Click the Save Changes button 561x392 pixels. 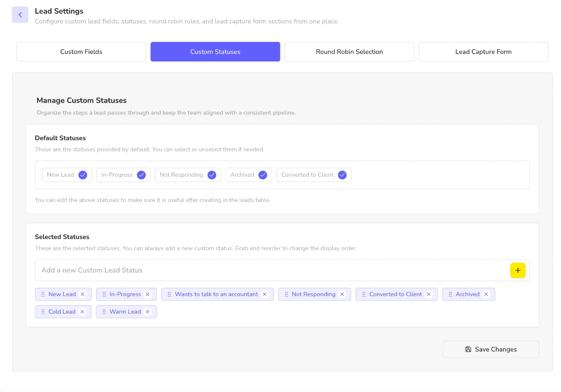[x=491, y=349]
